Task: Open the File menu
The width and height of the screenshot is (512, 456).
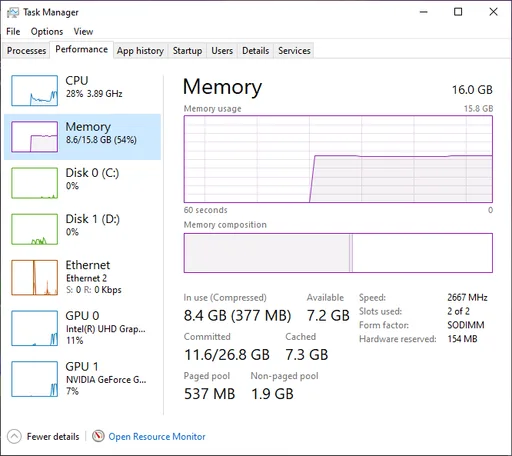Action: [13, 32]
